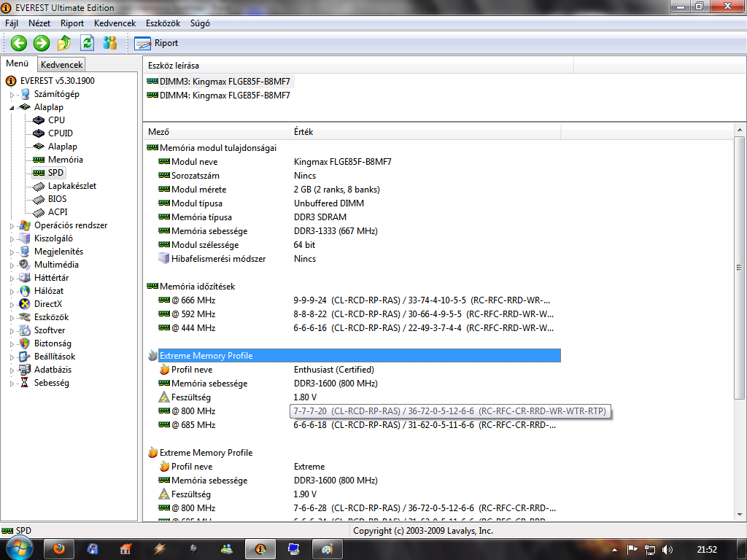
Task: Click the details pane scroll down arrow
Action: pos(740,515)
